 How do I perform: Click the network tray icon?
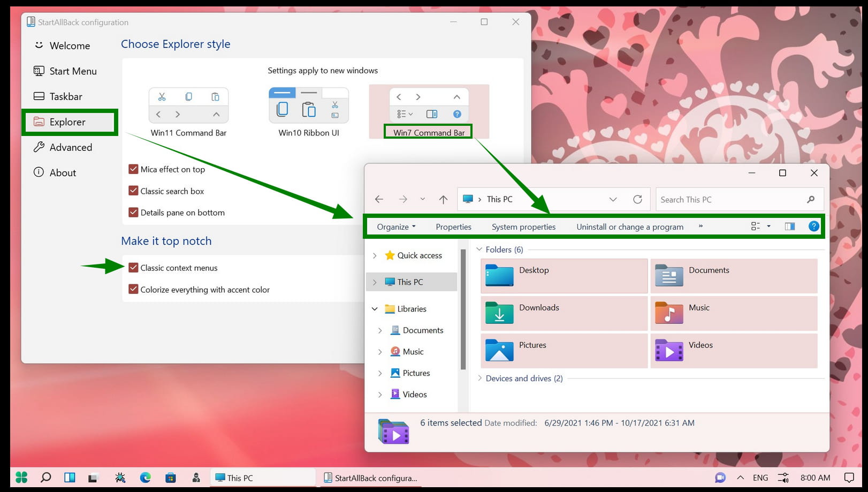(x=783, y=478)
